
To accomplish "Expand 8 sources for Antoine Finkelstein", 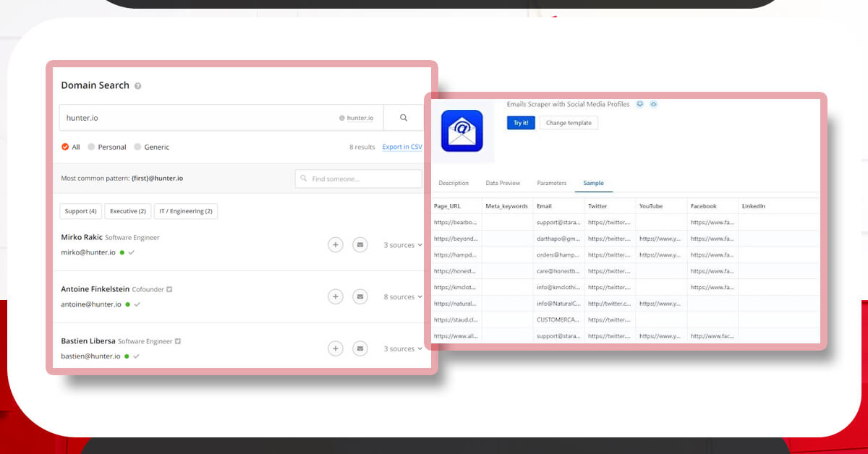I will [403, 297].
